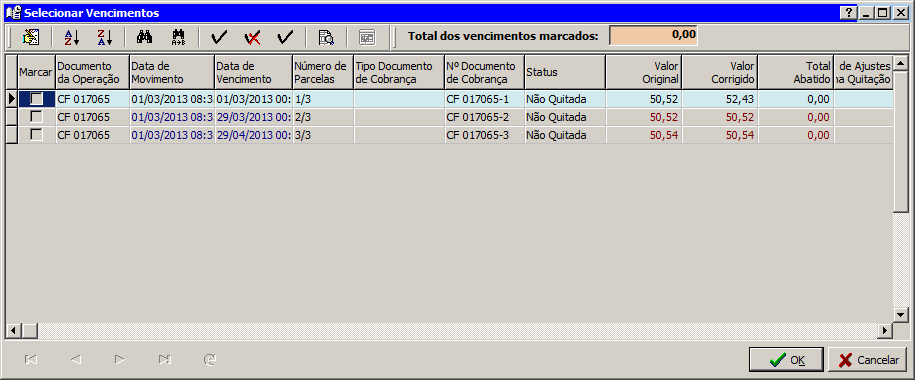Screen dimensions: 915x380
Task: Click total dos vencimentos marcados field
Action: [x=654, y=36]
